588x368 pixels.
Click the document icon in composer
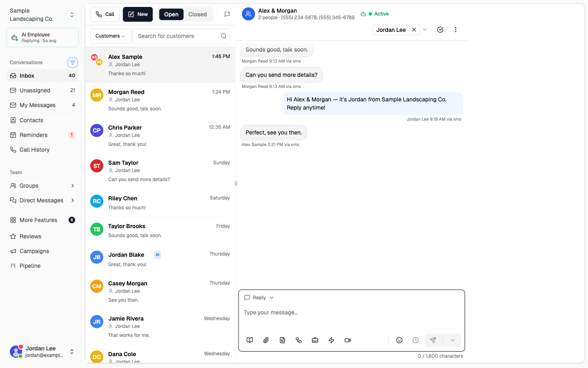[x=283, y=340]
